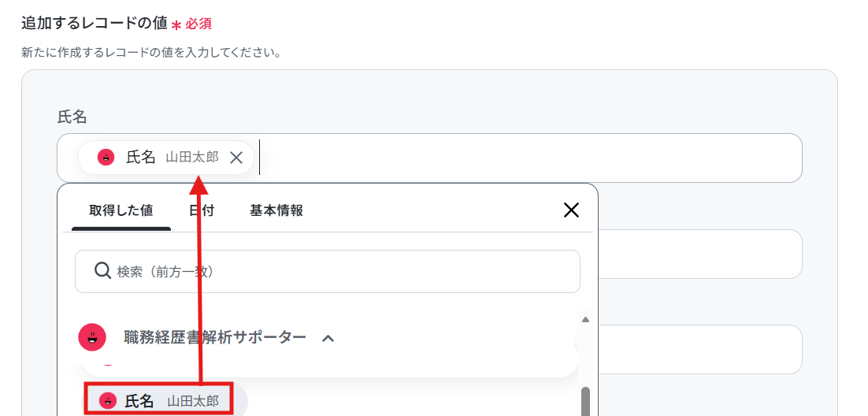Click the red face icon beside 氏名 in the list
Image resolution: width=868 pixels, height=416 pixels.
[107, 400]
